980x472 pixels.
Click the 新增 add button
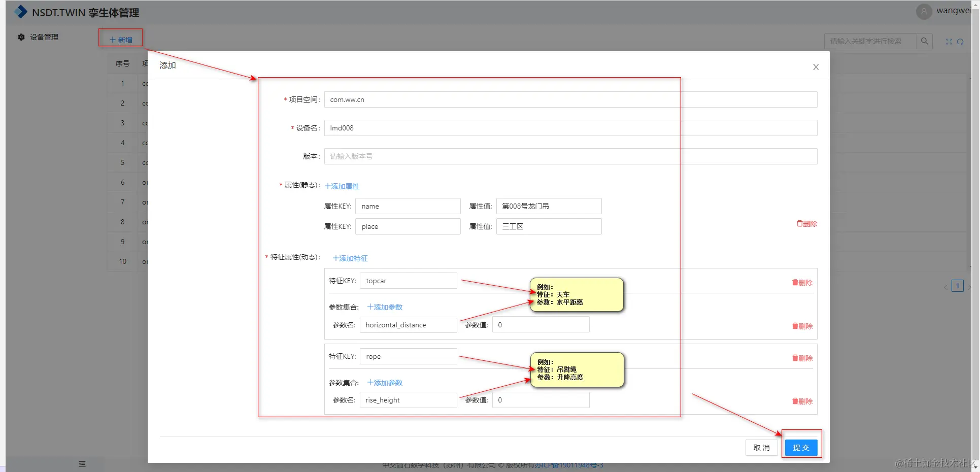coord(121,40)
